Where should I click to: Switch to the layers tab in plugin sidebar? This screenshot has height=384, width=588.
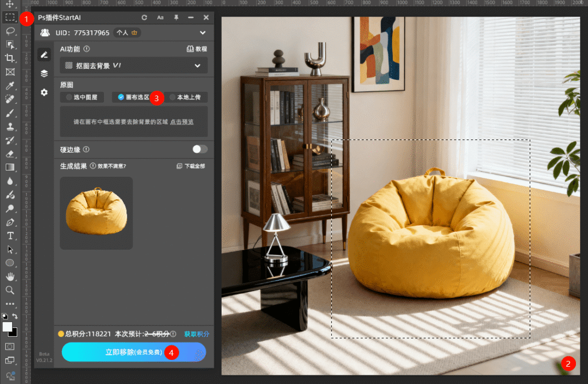(x=44, y=73)
